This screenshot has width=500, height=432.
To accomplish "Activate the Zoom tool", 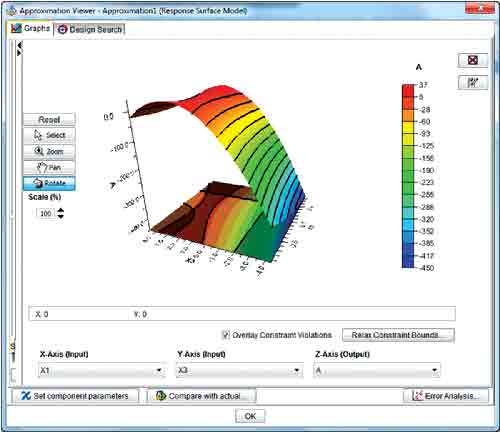I will 49,151.
